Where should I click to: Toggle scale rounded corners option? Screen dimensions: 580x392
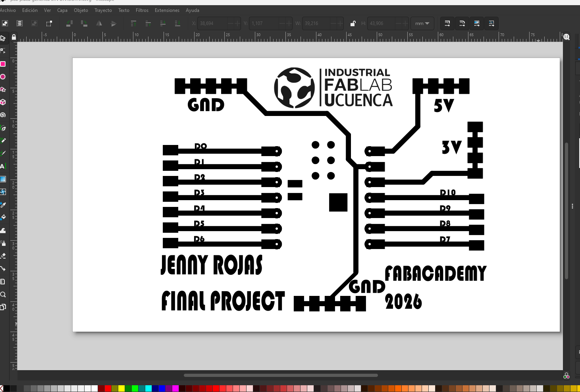coord(462,23)
